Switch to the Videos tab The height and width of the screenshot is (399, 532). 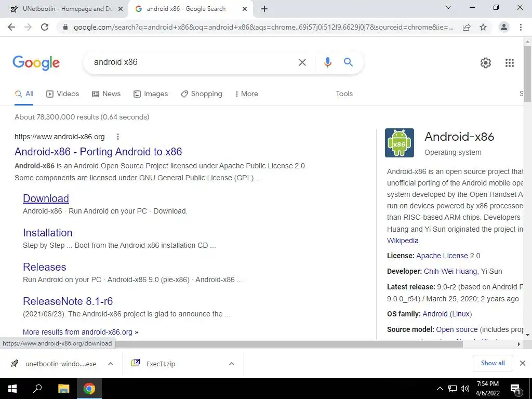click(x=62, y=94)
